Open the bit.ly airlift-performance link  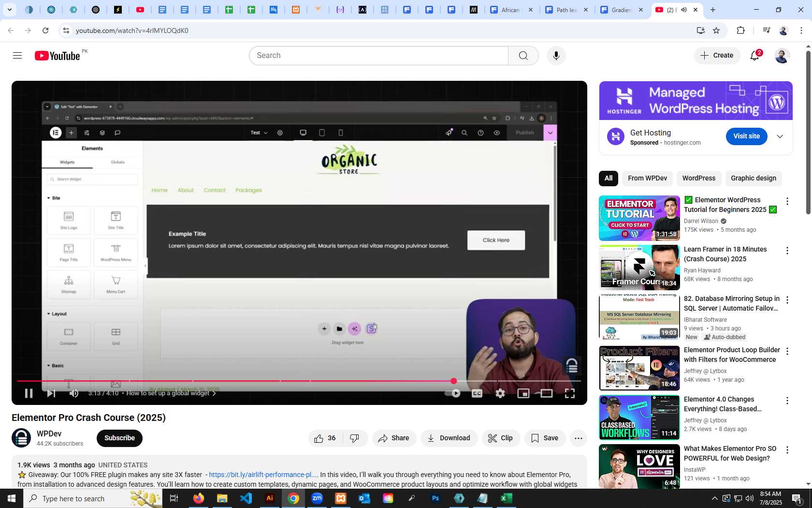tap(263, 475)
